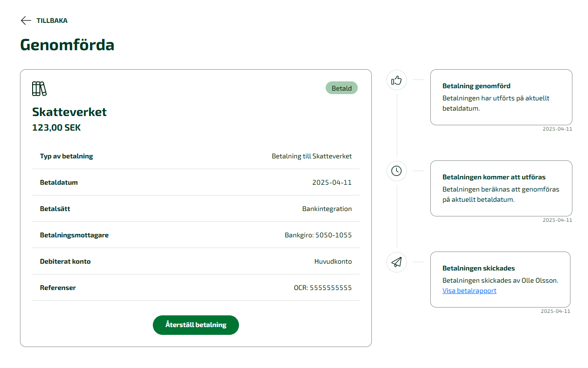
Task: Click text Betalningen skickades av Olle Olsson
Action: (500, 280)
